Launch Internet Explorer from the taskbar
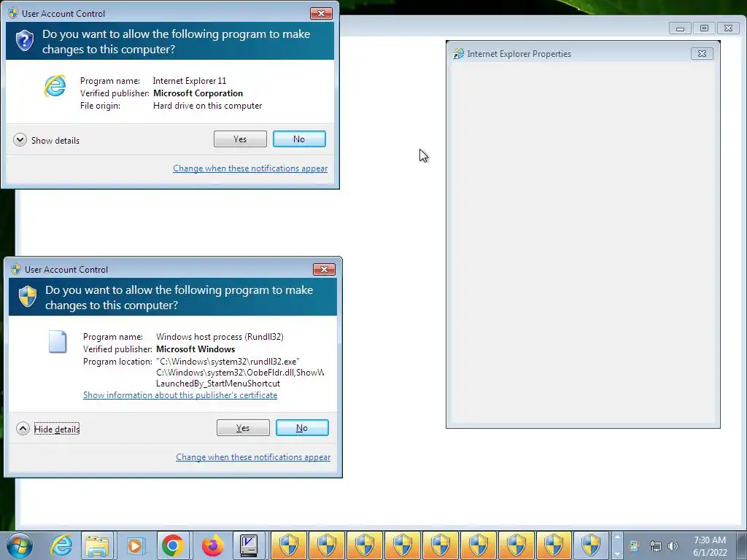 tap(61, 545)
